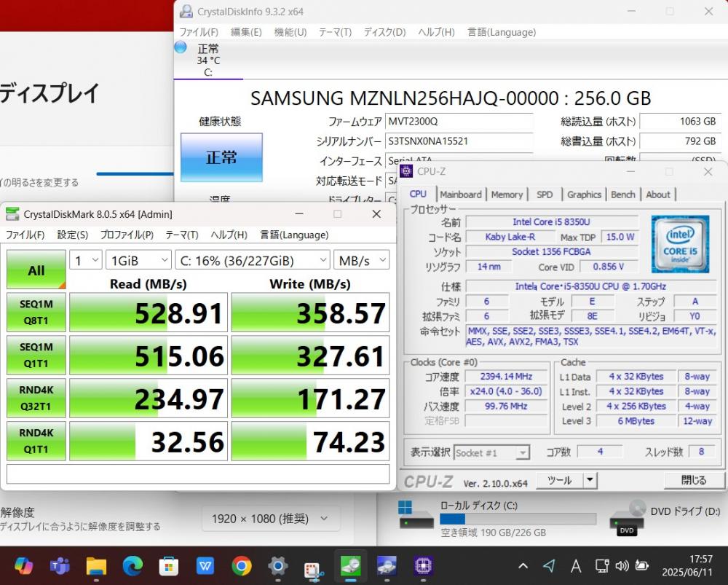Open test size dropdown showing 1GiB

coord(138,260)
